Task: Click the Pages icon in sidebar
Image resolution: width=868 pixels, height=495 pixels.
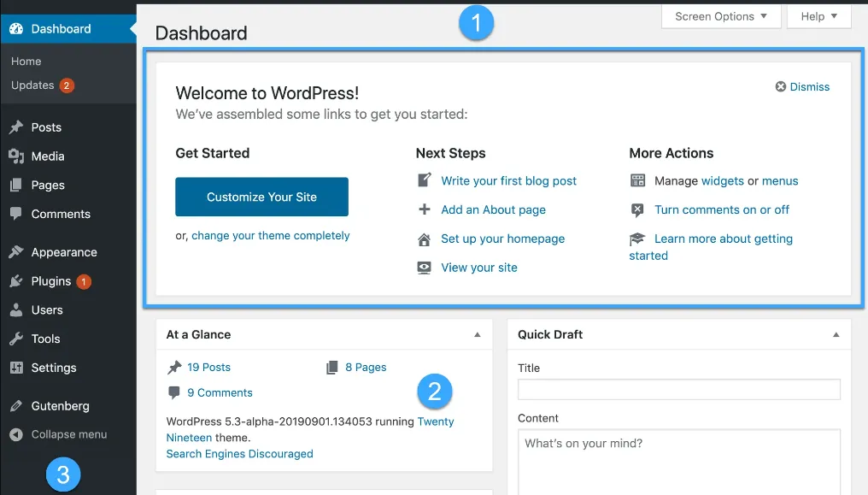Action: 16,185
